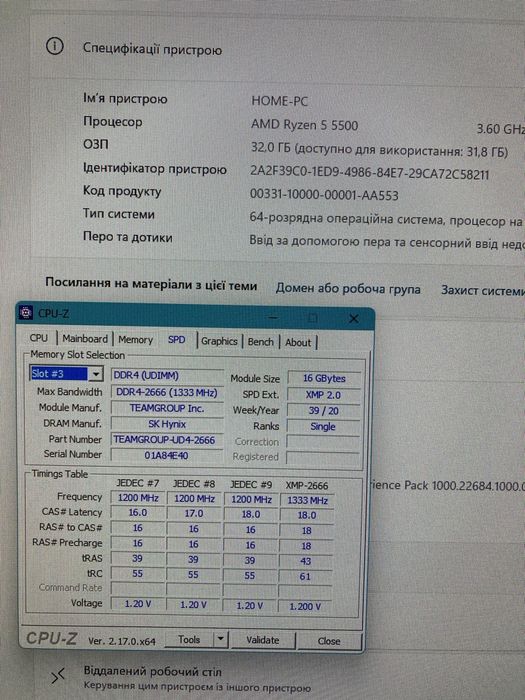Click the XMP-2666 column header
Image resolution: width=525 pixels, height=700 pixels.
pos(307,485)
